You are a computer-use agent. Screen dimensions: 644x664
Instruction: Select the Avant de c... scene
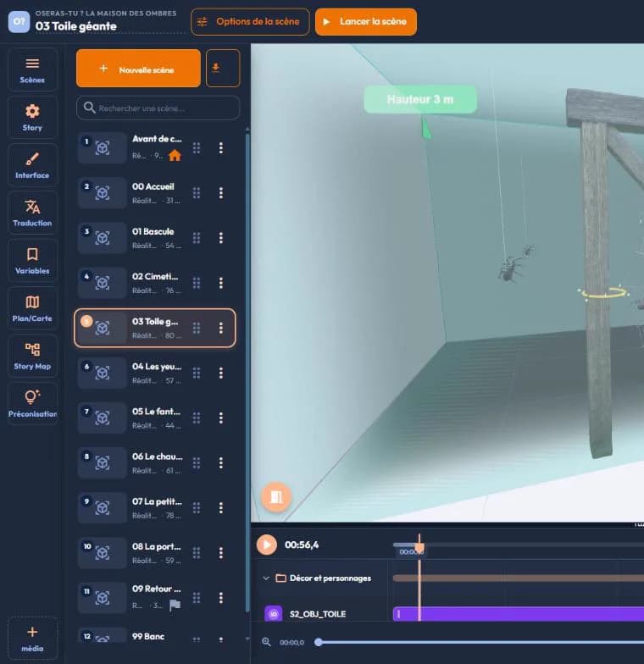[x=155, y=147]
